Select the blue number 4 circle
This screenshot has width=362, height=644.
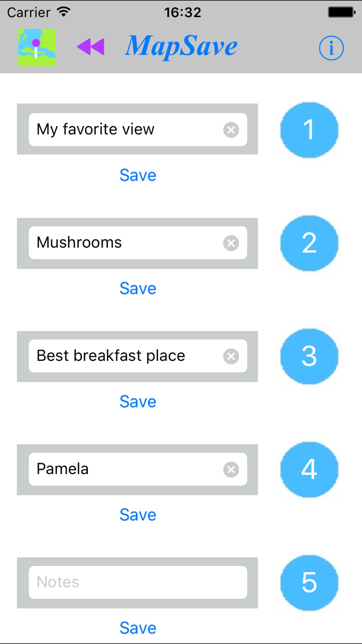309,469
